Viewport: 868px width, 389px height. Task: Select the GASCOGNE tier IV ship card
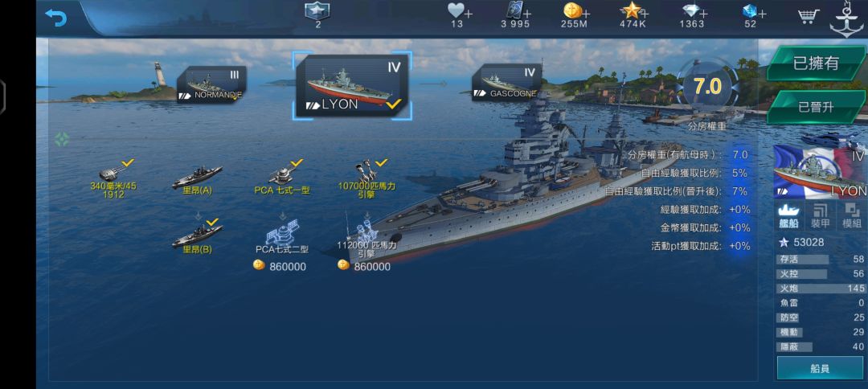[x=506, y=83]
